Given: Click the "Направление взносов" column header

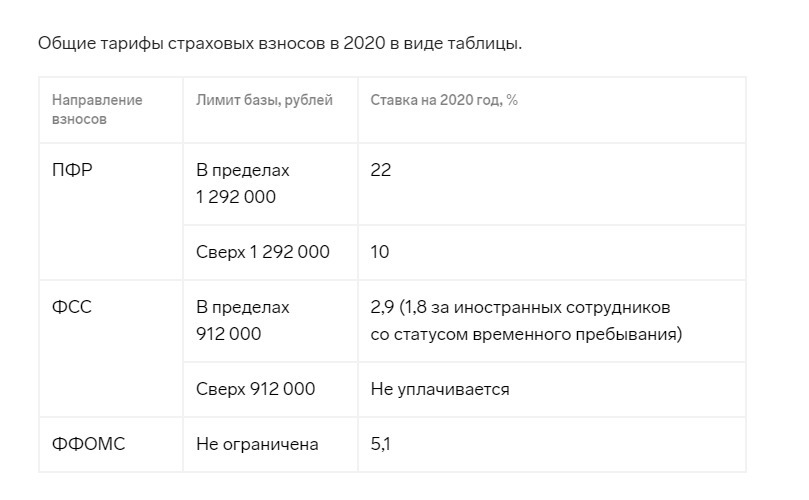Looking at the screenshot, I should (x=97, y=109).
